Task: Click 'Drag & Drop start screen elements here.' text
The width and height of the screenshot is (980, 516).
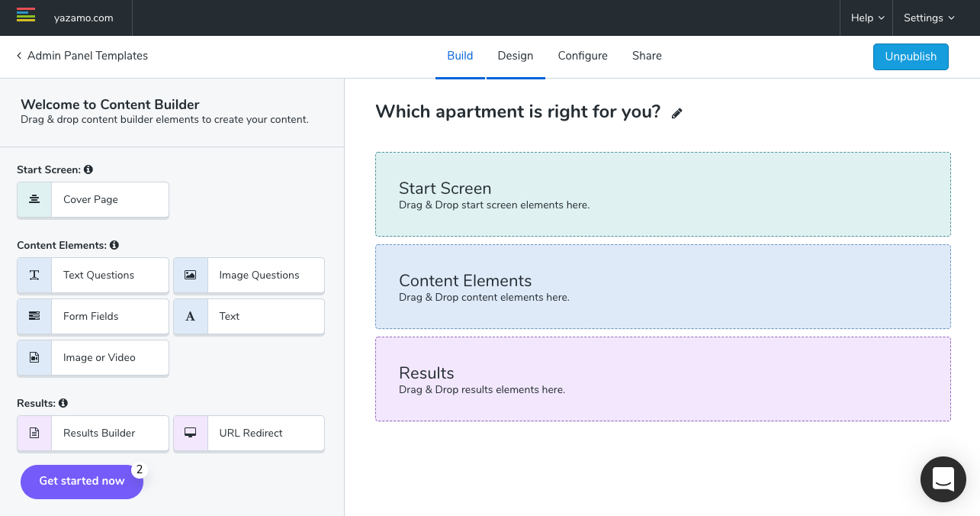Action: click(494, 205)
